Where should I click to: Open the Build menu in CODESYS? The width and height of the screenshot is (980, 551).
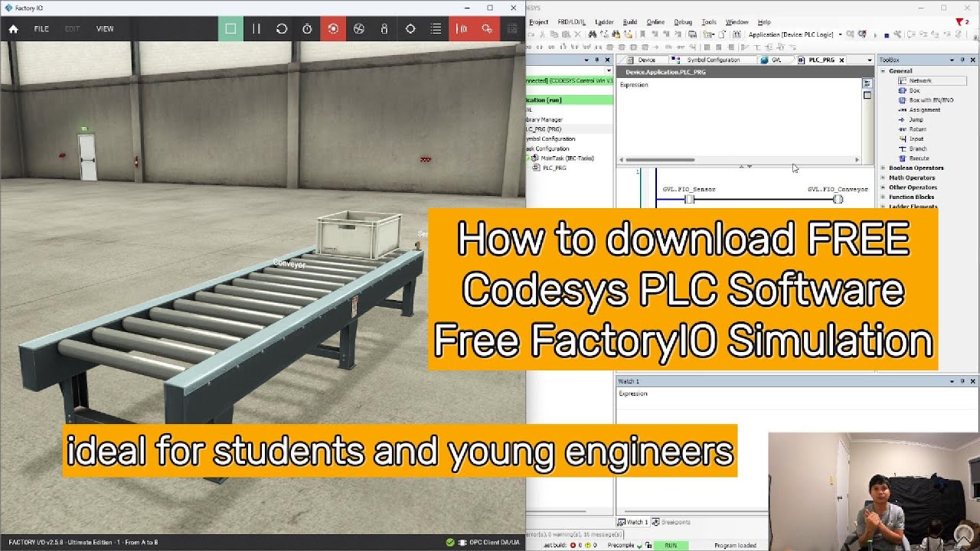[630, 22]
